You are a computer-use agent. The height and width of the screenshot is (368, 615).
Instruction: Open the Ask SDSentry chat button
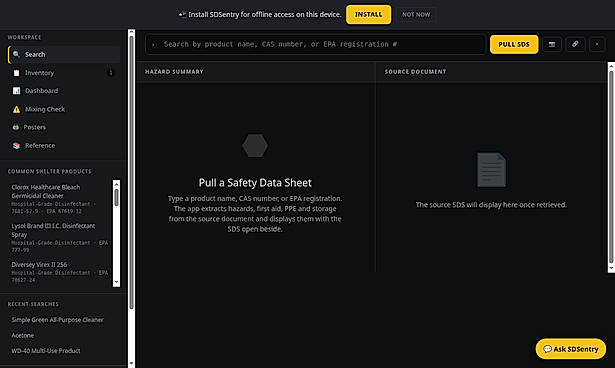pyautogui.click(x=571, y=349)
